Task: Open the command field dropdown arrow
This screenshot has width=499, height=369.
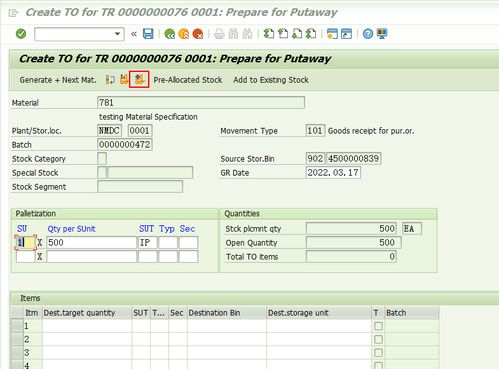Action: click(117, 34)
